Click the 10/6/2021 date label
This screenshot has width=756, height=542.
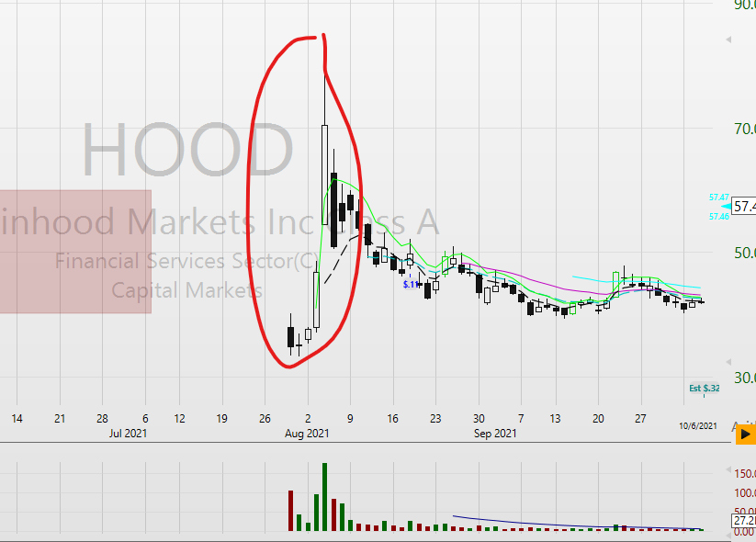click(697, 425)
